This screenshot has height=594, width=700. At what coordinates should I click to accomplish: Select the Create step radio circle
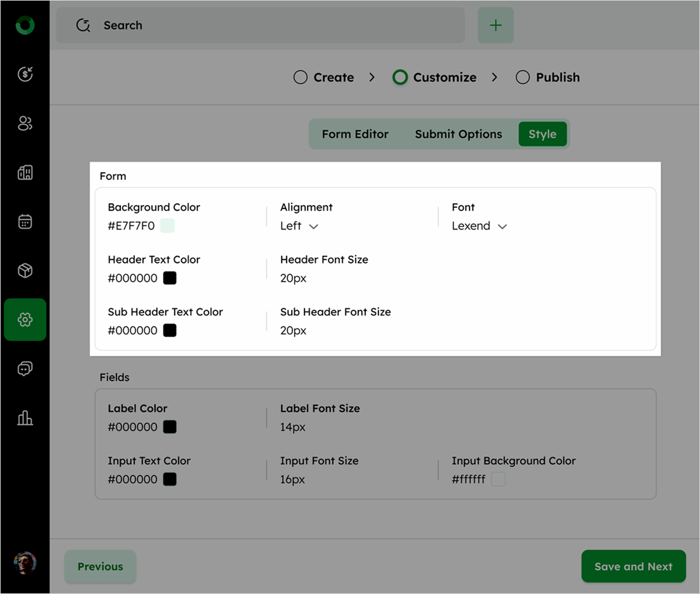point(300,77)
